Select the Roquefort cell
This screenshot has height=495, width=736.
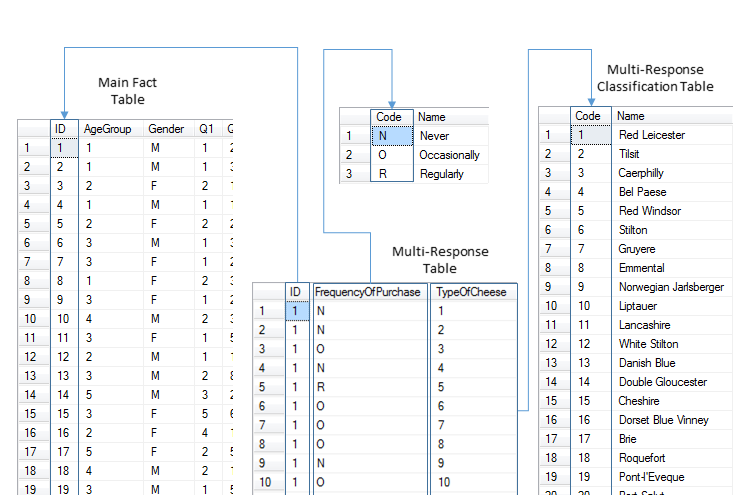[x=643, y=458]
